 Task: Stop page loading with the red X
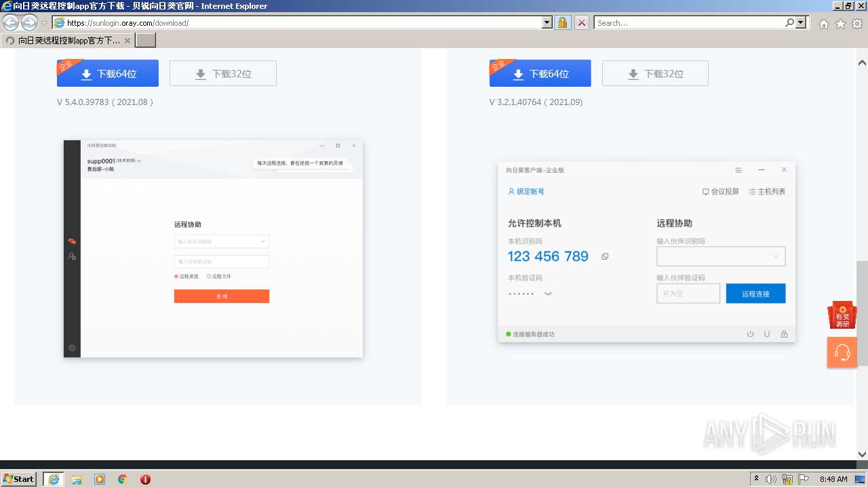pos(582,22)
